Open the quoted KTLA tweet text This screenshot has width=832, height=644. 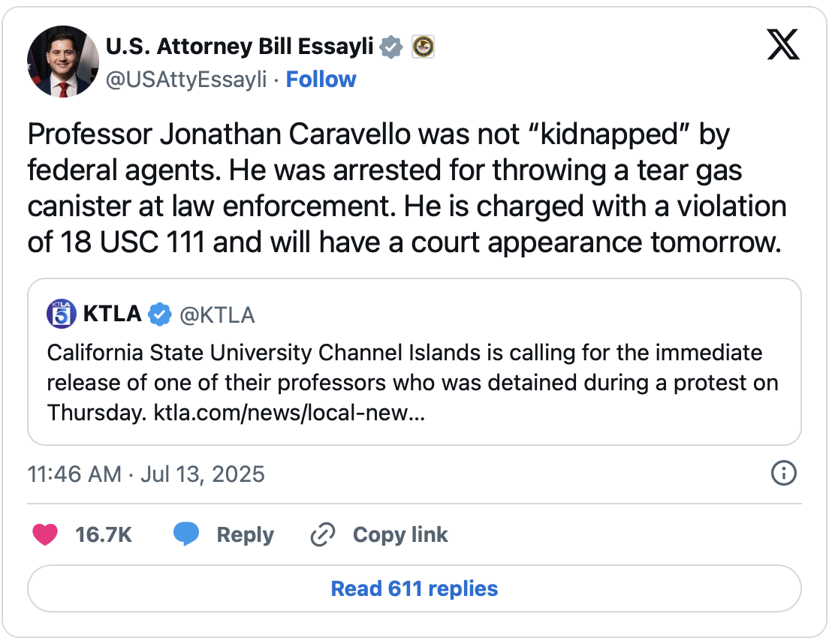click(x=412, y=383)
